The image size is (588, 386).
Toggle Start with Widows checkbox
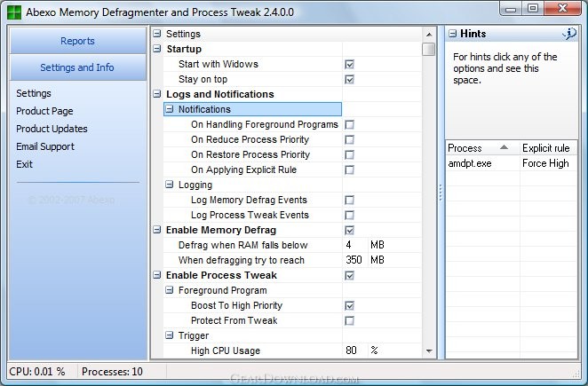click(x=349, y=64)
